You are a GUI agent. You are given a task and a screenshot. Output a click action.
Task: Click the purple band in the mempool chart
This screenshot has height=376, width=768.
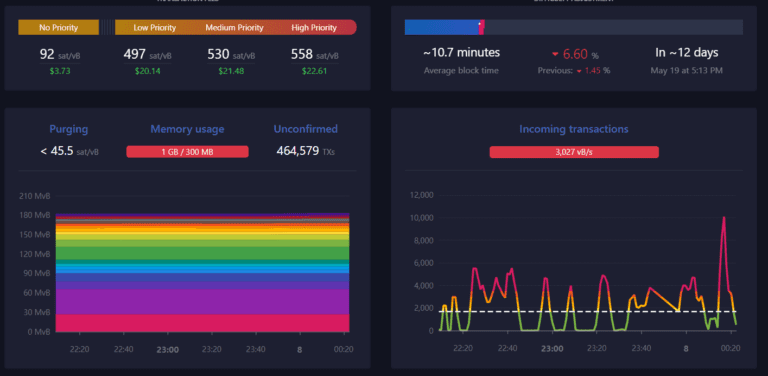202,302
